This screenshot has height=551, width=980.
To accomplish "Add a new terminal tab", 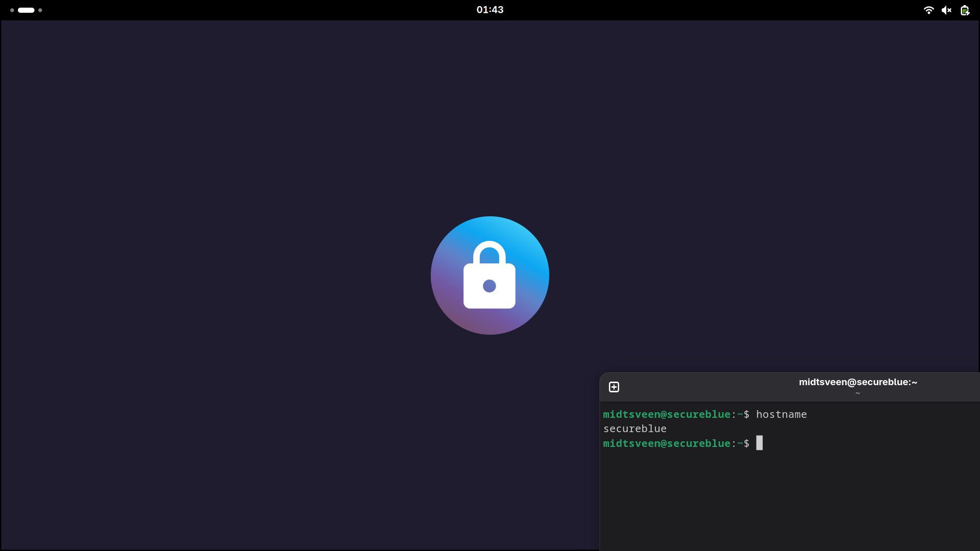I will (614, 387).
